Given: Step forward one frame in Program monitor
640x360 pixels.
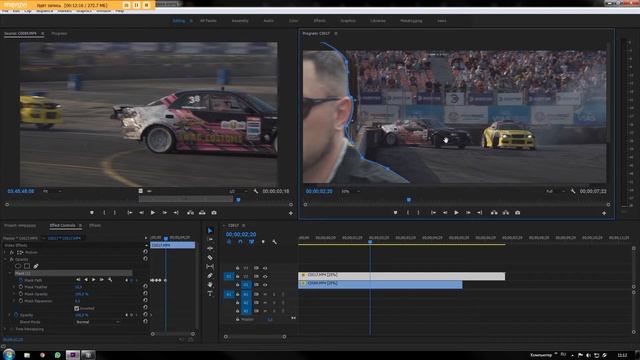Looking at the screenshot, I should tap(468, 213).
